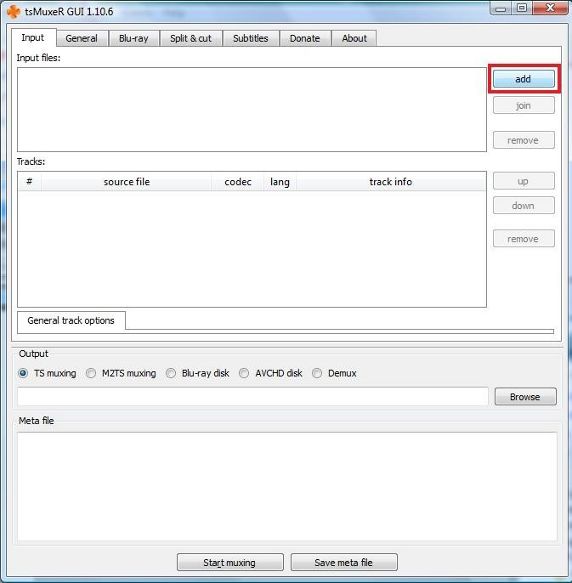Click the tsMuxeR orange app icon
Image resolution: width=572 pixels, height=583 pixels.
pos(13,12)
